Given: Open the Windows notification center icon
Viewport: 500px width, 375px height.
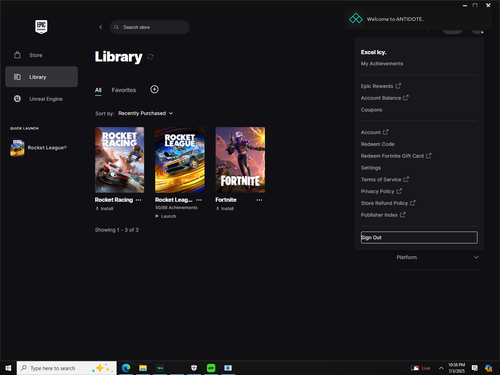Looking at the screenshot, I should point(475,368).
